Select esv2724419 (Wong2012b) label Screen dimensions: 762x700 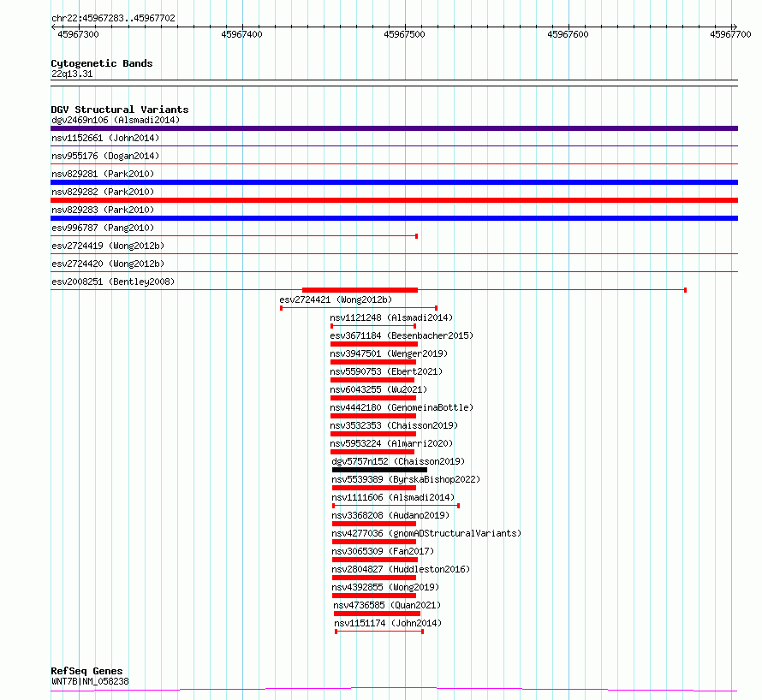point(108,246)
